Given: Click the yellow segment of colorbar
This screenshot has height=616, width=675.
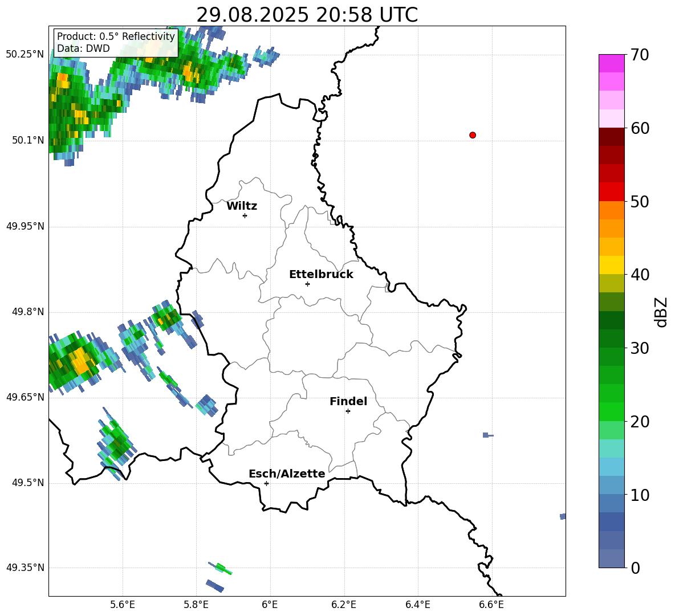Looking at the screenshot, I should (611, 265).
